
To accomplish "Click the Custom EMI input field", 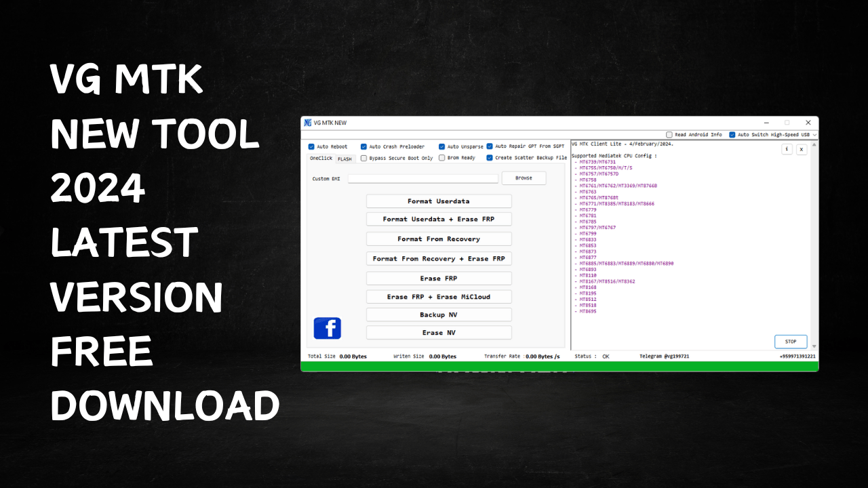I will pos(423,178).
